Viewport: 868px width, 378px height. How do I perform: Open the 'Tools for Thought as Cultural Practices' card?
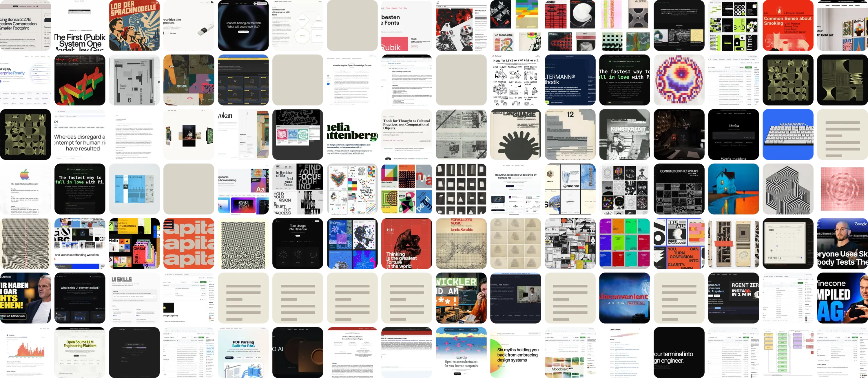(x=406, y=134)
